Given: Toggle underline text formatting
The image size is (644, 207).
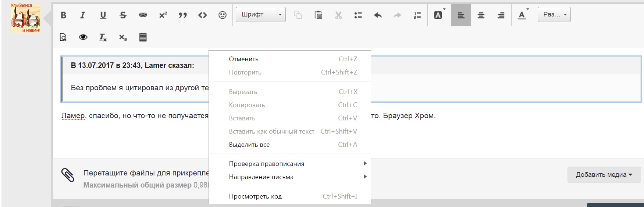Looking at the screenshot, I should [x=103, y=15].
